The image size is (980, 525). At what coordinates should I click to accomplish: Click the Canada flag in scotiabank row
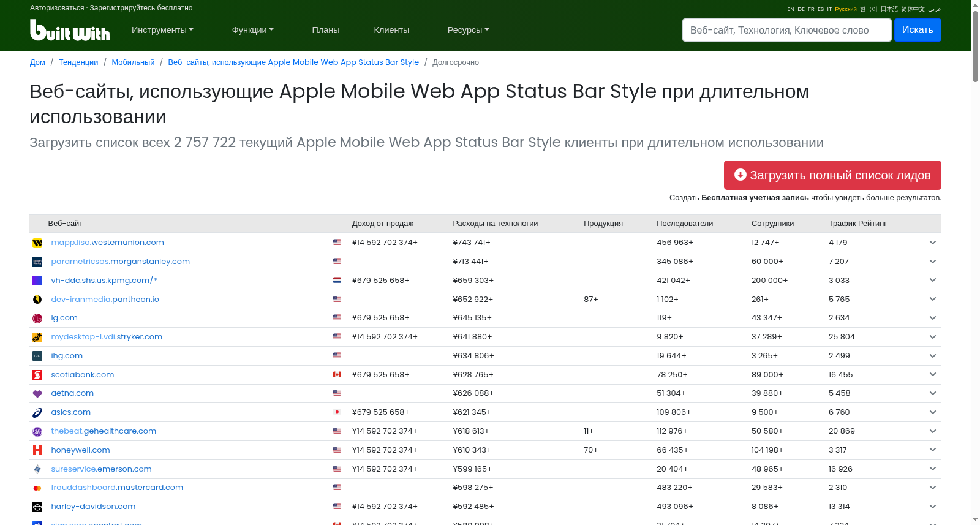(x=337, y=374)
